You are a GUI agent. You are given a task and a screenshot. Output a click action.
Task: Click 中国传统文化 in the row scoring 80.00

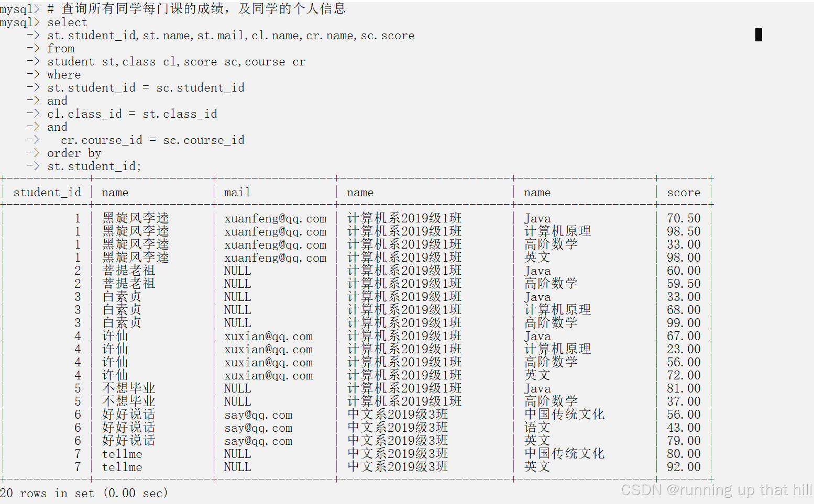[x=565, y=454]
